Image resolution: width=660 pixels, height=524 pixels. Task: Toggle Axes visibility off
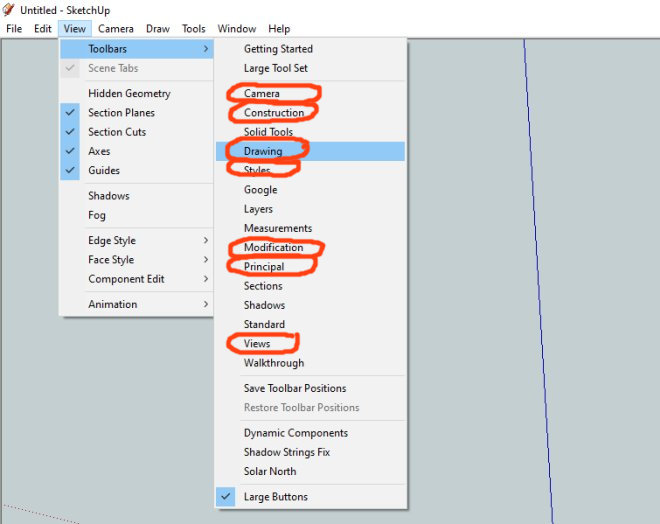point(137,151)
